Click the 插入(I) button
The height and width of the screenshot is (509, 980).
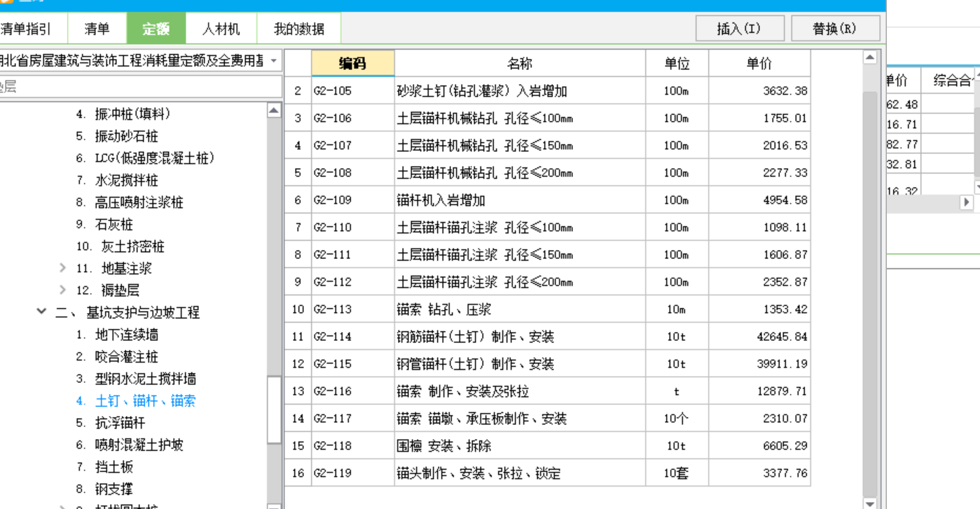(x=739, y=29)
